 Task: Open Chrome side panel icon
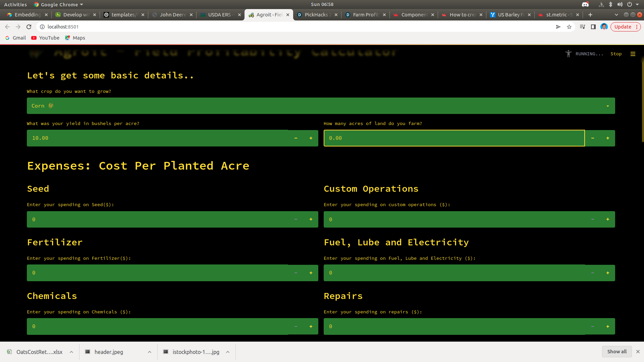coord(593,27)
